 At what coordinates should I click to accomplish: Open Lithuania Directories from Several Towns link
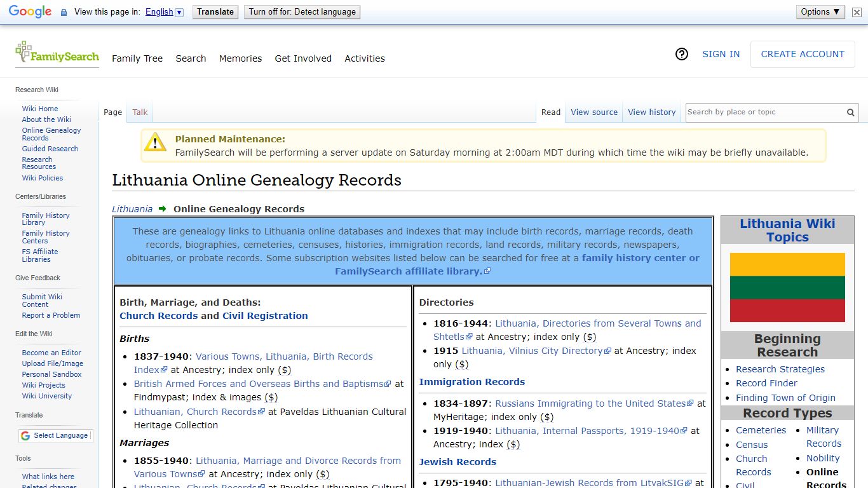click(567, 330)
